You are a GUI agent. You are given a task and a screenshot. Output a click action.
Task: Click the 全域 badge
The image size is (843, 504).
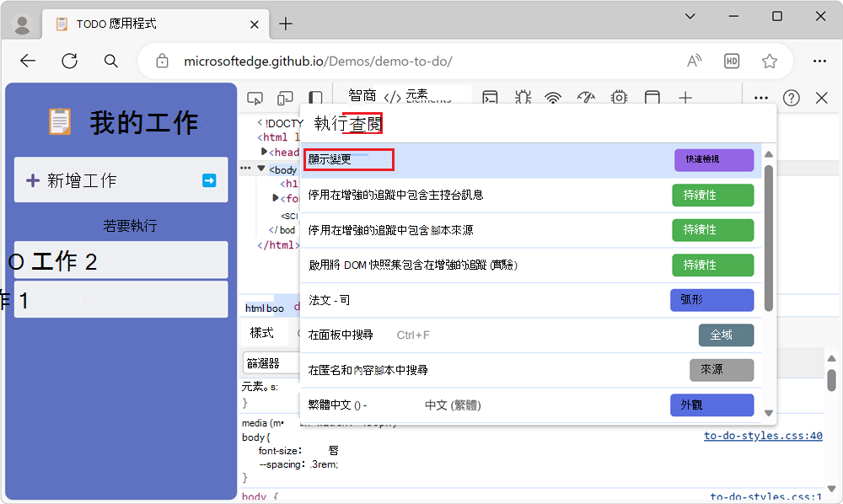pyautogui.click(x=726, y=335)
